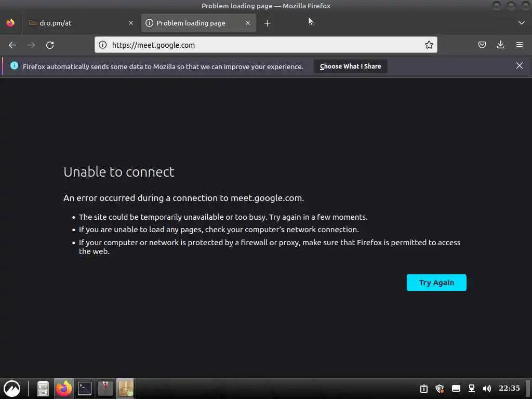
Task: Click the error text mentioning meet.google.com
Action: coord(183,198)
